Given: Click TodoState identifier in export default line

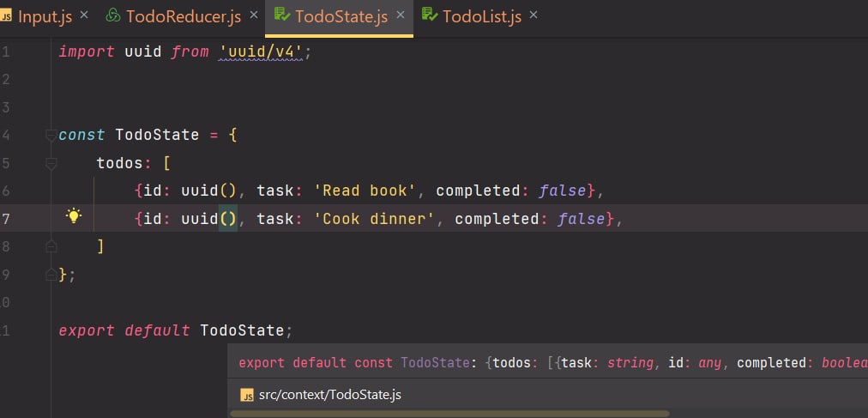Looking at the screenshot, I should coord(242,330).
